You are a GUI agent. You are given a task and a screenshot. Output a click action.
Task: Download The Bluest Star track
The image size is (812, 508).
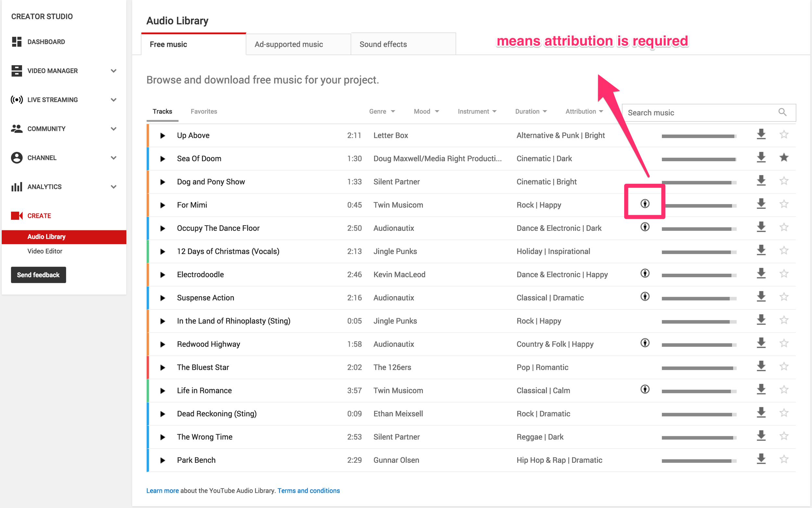[761, 366]
